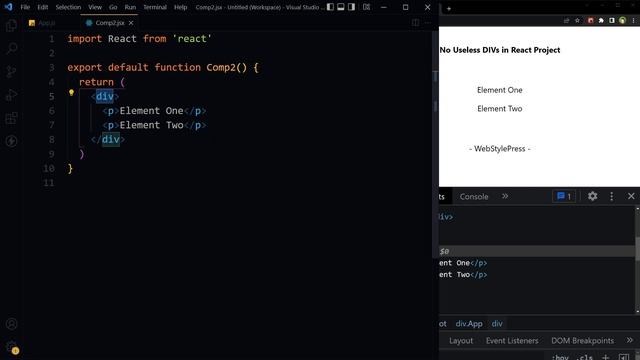Open the Run and Debug view
Screen dimensions: 640x360
coord(11,95)
